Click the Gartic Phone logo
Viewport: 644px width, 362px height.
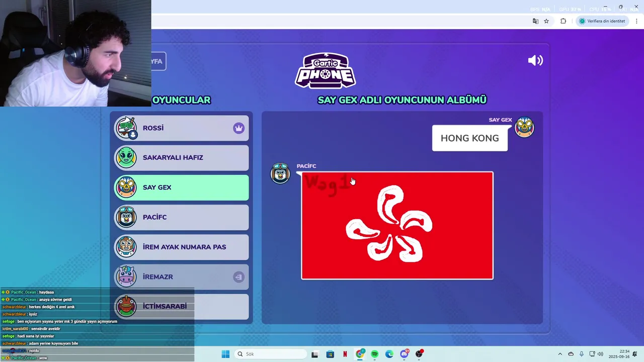(x=326, y=70)
